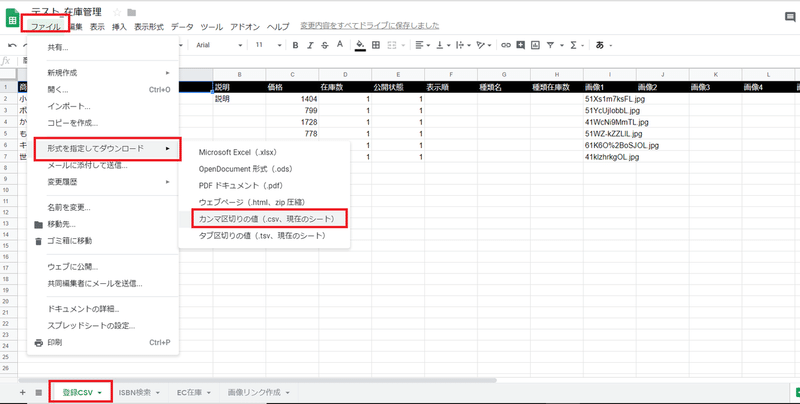800x404 pixels.
Task: Open the vertical align options
Action: click(x=442, y=45)
